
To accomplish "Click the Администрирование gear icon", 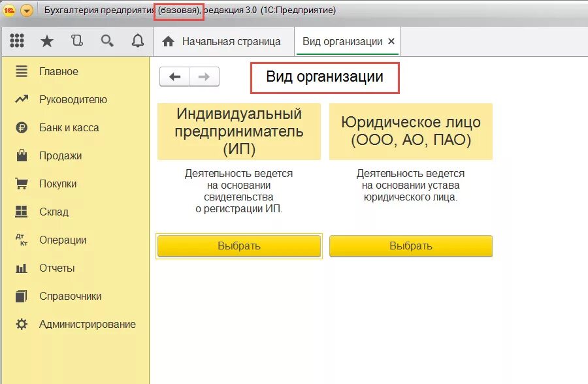I will [x=22, y=324].
